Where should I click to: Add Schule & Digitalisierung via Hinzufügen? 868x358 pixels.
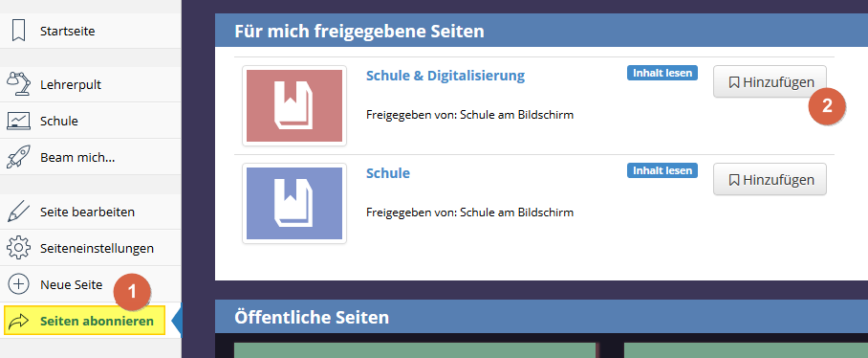click(770, 82)
